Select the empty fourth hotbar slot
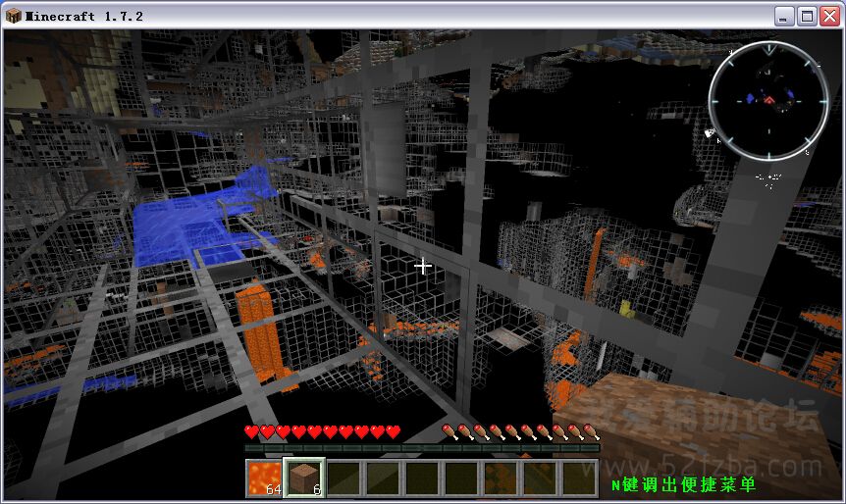Image resolution: width=846 pixels, height=504 pixels. [383, 478]
